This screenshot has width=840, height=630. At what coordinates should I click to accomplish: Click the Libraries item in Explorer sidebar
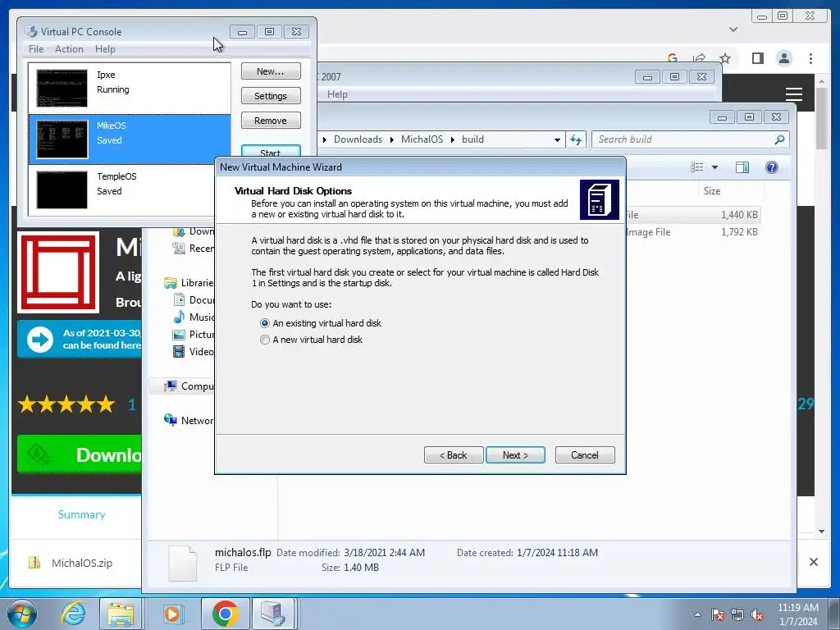tap(189, 282)
